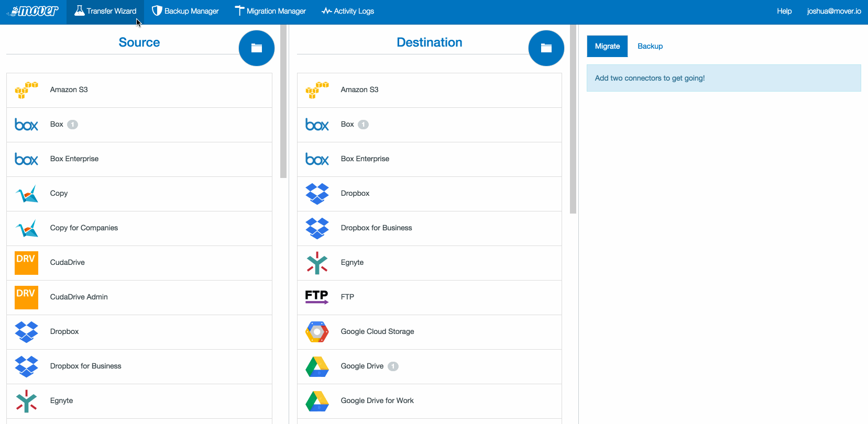This screenshot has height=424, width=868.
Task: Switch to the Backup tab
Action: click(650, 46)
